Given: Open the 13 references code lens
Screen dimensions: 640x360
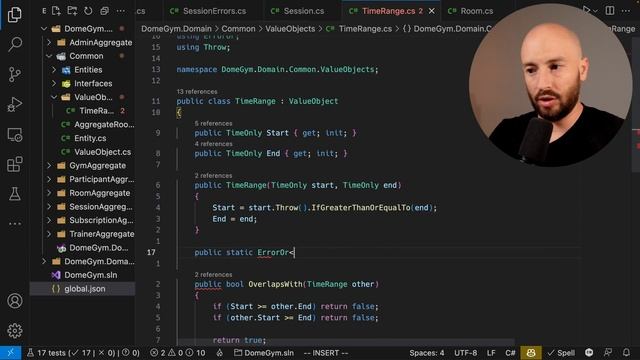Looking at the screenshot, I should [x=197, y=91].
